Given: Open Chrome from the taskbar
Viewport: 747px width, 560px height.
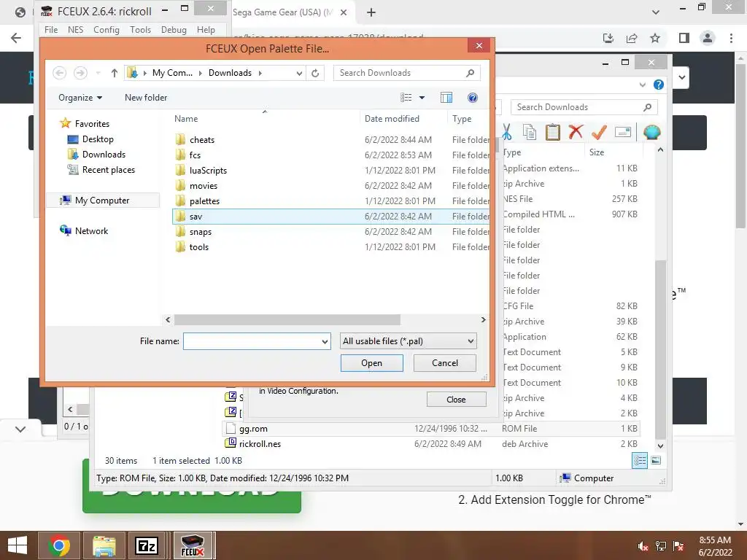Looking at the screenshot, I should pyautogui.click(x=59, y=545).
